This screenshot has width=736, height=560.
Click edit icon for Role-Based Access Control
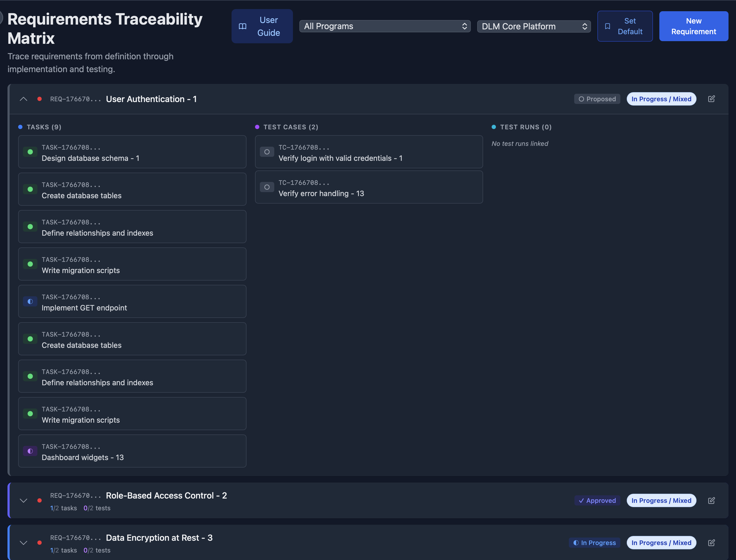click(711, 500)
